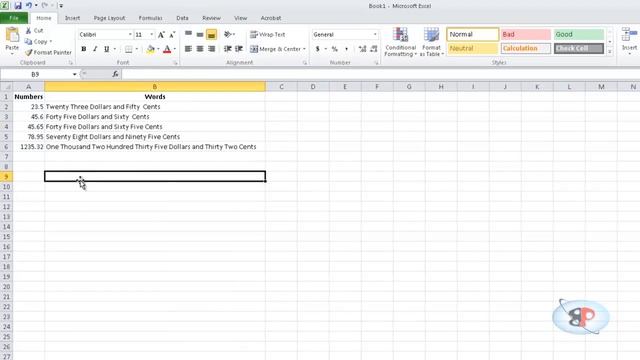The width and height of the screenshot is (640, 360).
Task: Click Merge & Center button
Action: 276,49
